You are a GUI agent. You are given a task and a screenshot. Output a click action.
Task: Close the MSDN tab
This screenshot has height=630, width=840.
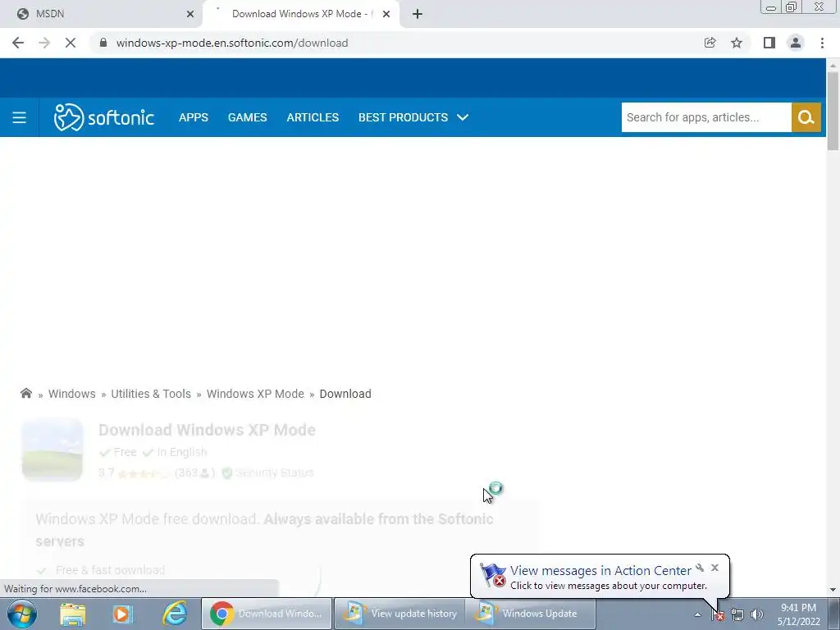[190, 14]
